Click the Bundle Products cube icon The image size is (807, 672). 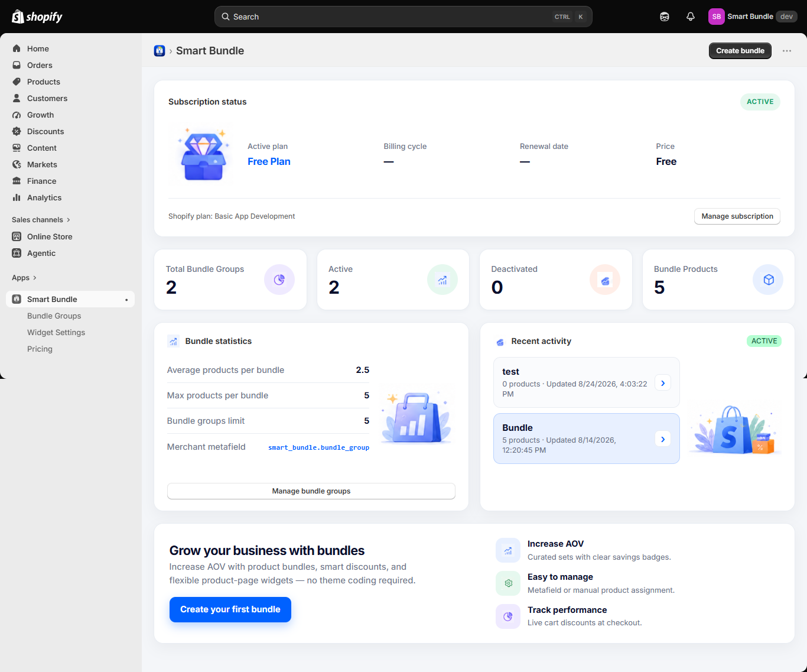768,280
